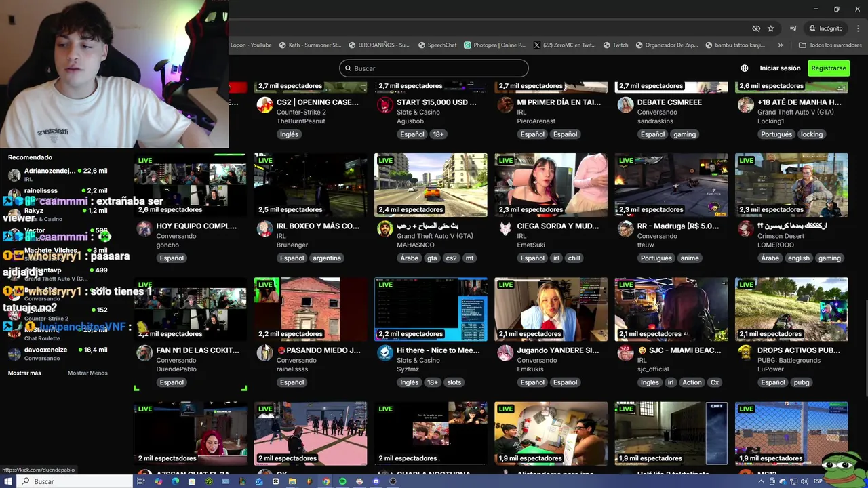Open tteuw channel avatar

click(x=625, y=228)
